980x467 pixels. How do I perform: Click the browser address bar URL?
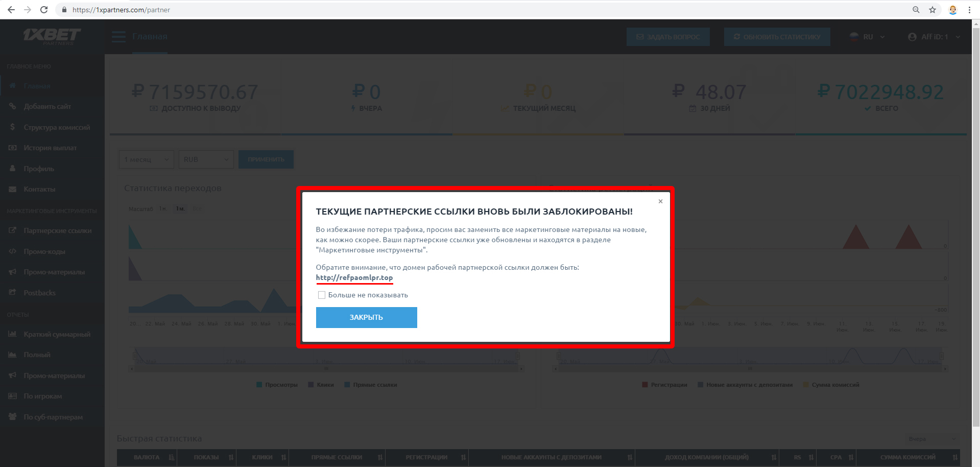121,10
